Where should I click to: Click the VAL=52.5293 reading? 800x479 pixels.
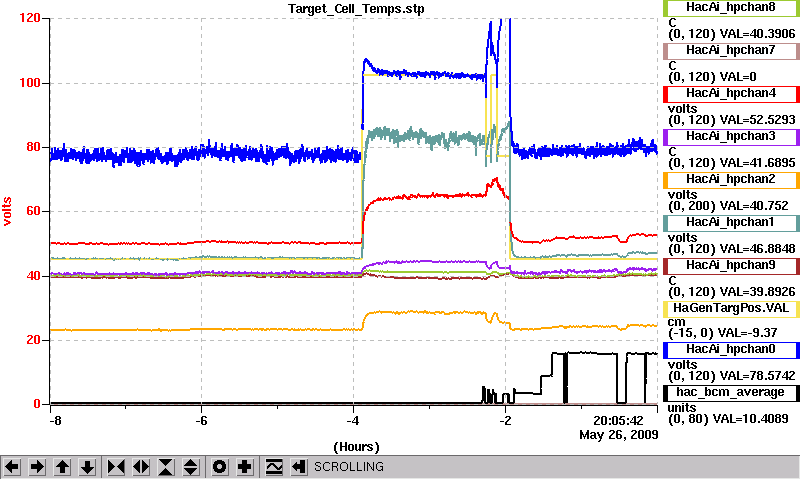coord(757,120)
